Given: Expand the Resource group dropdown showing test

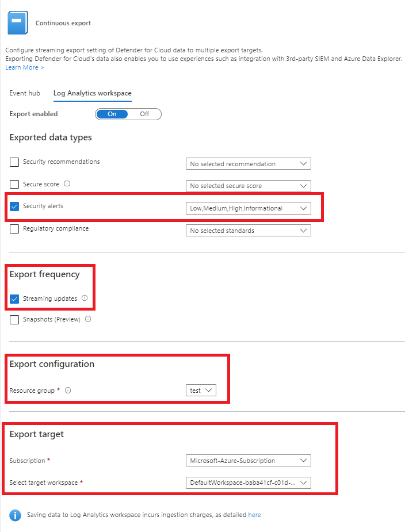Looking at the screenshot, I should pyautogui.click(x=201, y=391).
